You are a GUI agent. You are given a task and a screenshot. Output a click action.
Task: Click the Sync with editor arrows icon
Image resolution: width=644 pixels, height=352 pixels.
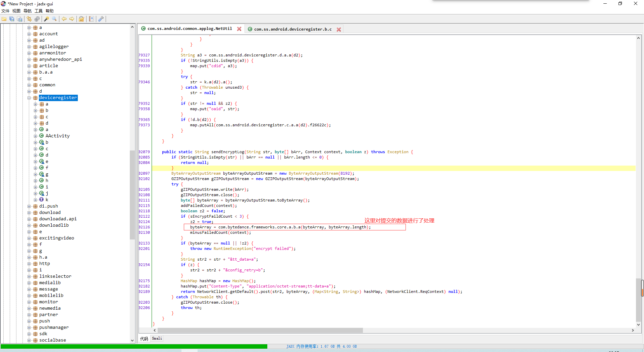pyautogui.click(x=29, y=19)
